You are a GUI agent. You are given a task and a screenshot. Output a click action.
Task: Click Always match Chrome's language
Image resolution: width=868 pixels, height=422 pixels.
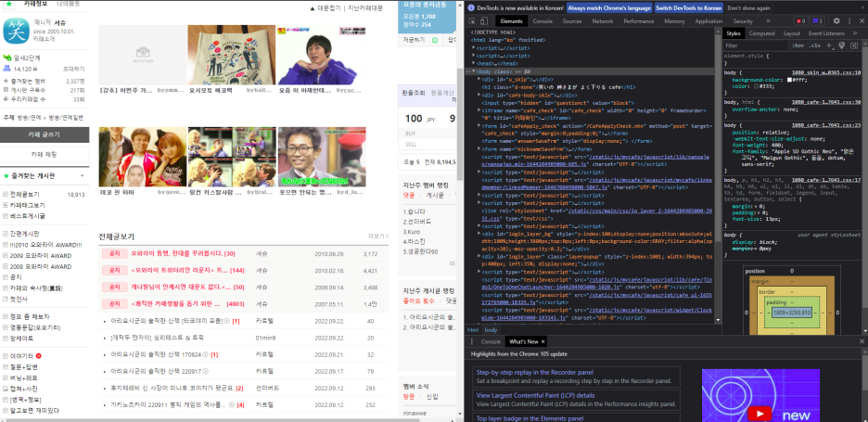tap(608, 8)
